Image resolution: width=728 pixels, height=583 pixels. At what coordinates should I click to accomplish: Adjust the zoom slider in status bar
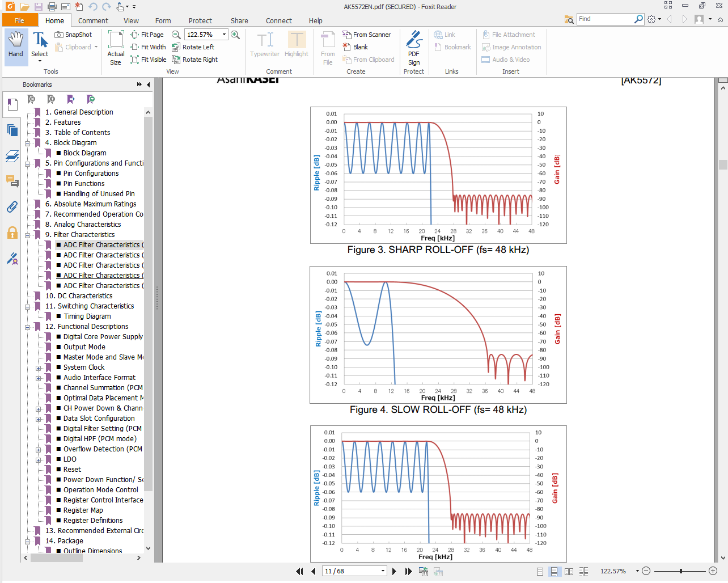click(x=680, y=571)
